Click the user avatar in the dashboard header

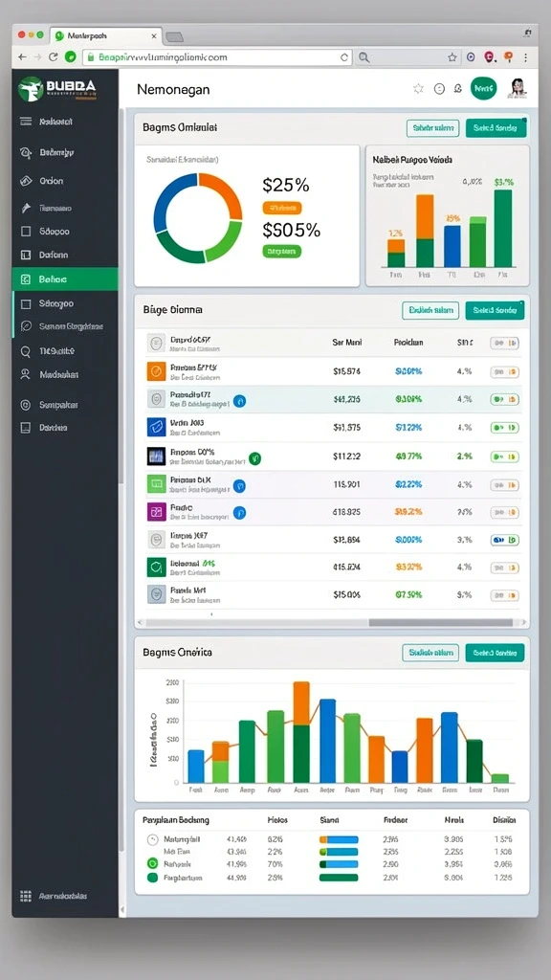tap(518, 89)
